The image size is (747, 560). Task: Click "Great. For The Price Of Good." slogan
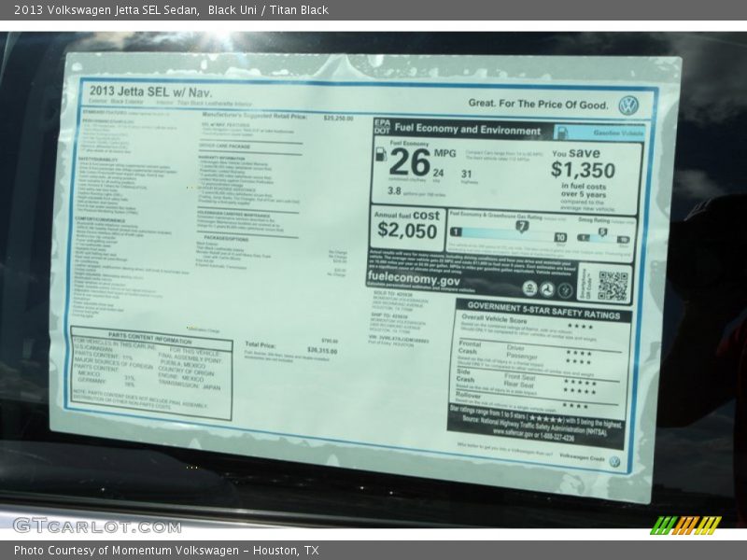pyautogui.click(x=539, y=104)
